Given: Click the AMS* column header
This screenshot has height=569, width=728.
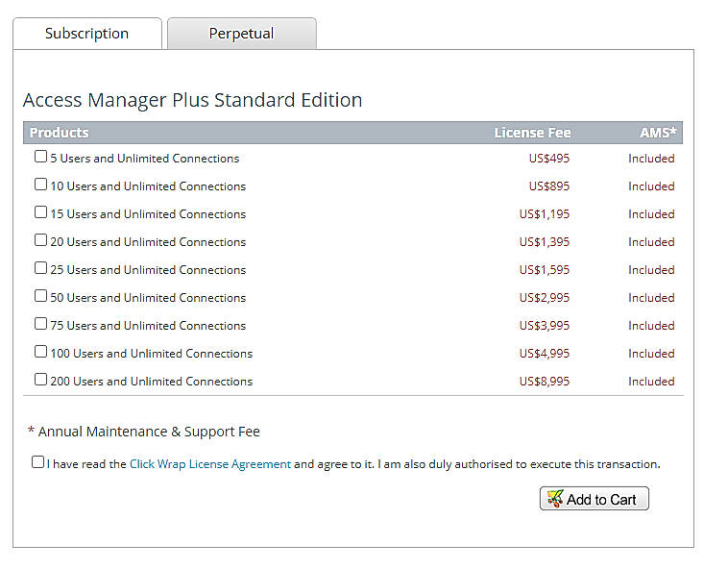Looking at the screenshot, I should (658, 133).
